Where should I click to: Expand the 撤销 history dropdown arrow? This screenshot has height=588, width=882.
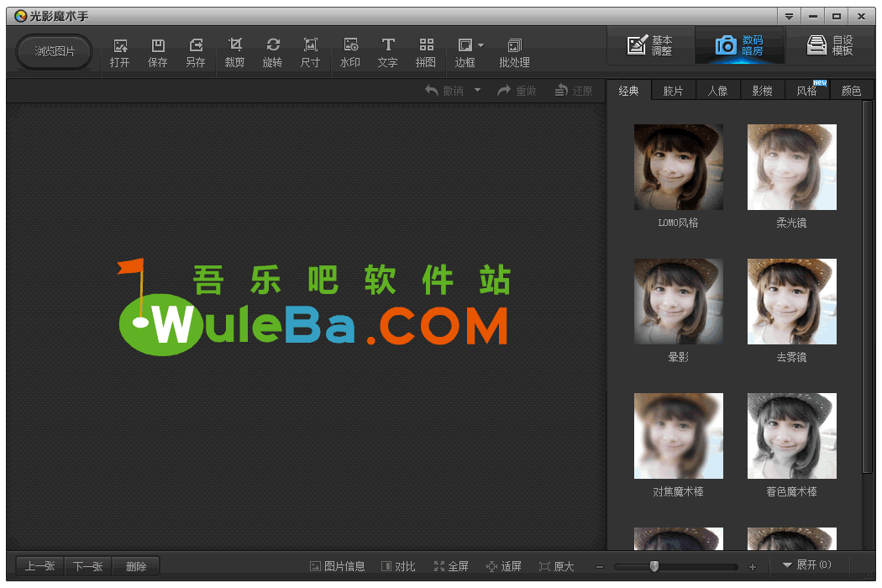pyautogui.click(x=478, y=90)
